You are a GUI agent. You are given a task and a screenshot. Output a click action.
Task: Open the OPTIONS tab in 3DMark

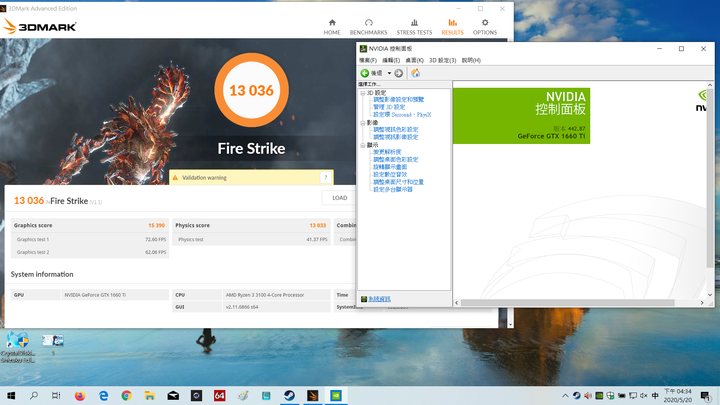click(x=485, y=27)
